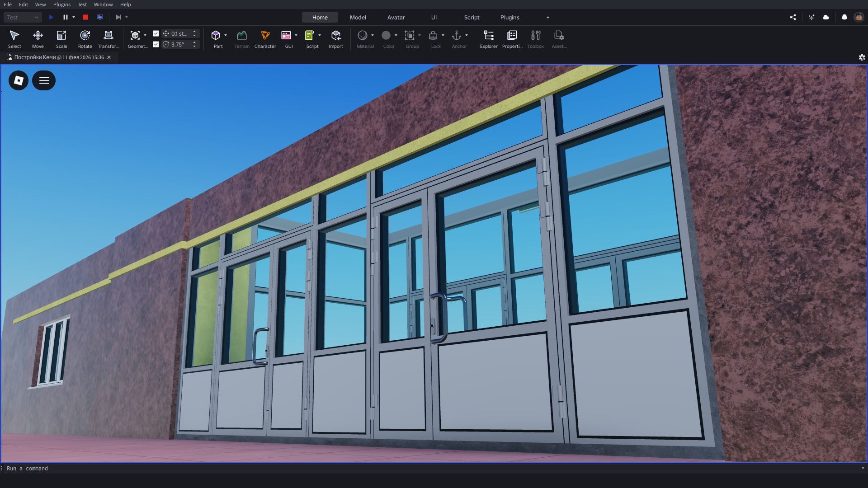The width and height of the screenshot is (868, 488).
Task: Select the Move tool
Action: click(38, 39)
